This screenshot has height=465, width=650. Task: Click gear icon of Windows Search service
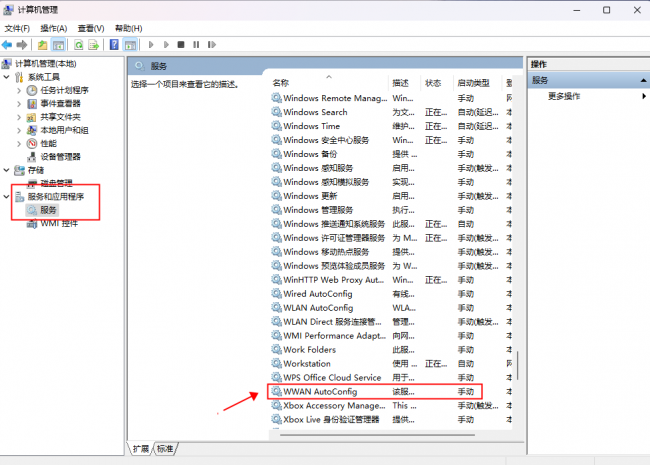[x=276, y=112]
